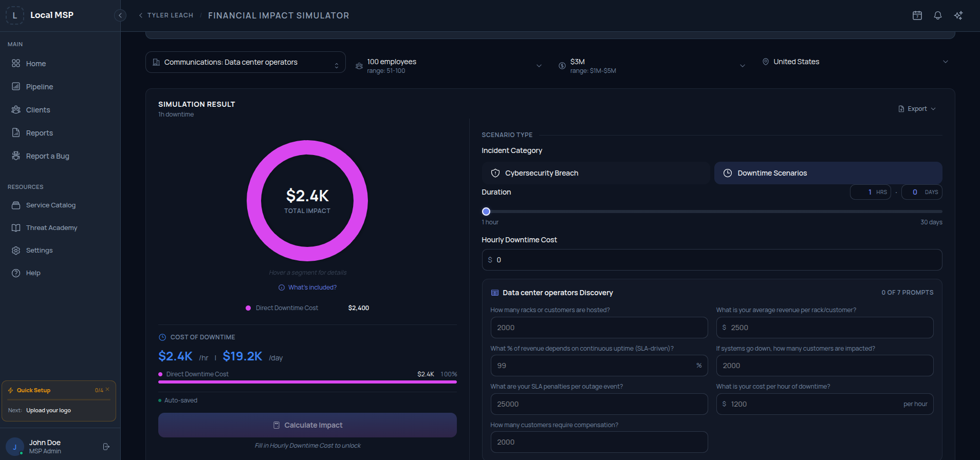Expand the 100 employees dropdown
This screenshot has height=460, width=980.
[x=448, y=66]
